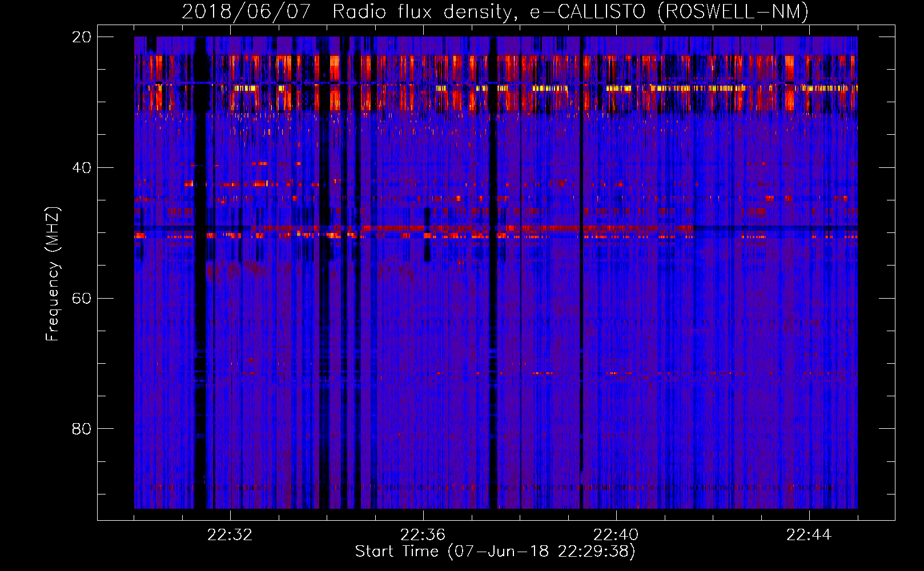Choose the 22:44 time tick label

point(809,535)
